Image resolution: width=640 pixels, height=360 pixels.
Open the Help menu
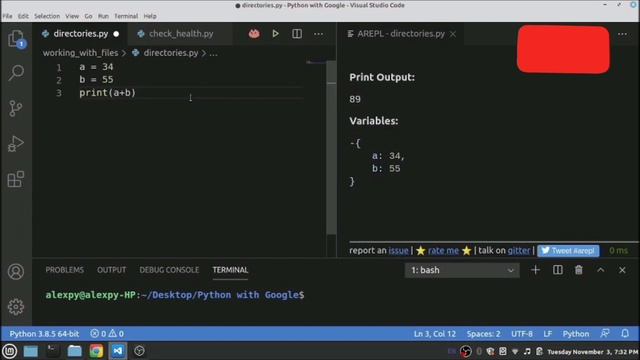coord(150,16)
